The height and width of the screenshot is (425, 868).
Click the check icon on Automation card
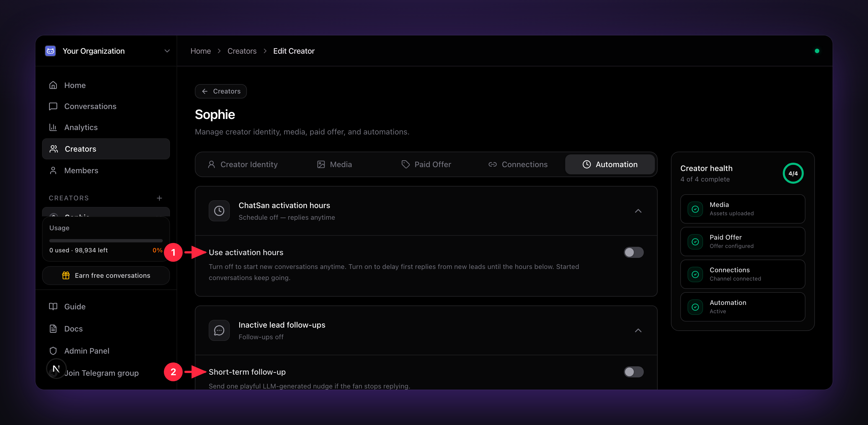tap(695, 307)
